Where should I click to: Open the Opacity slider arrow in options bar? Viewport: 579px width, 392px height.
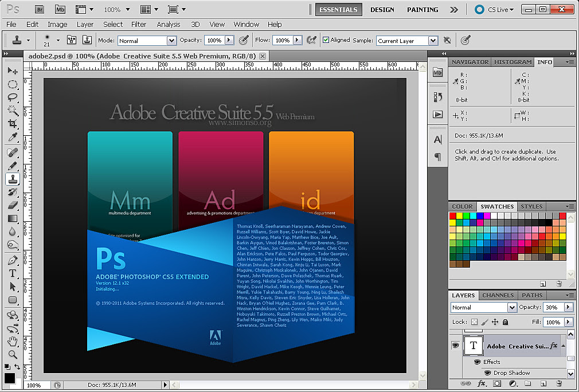[x=229, y=40]
